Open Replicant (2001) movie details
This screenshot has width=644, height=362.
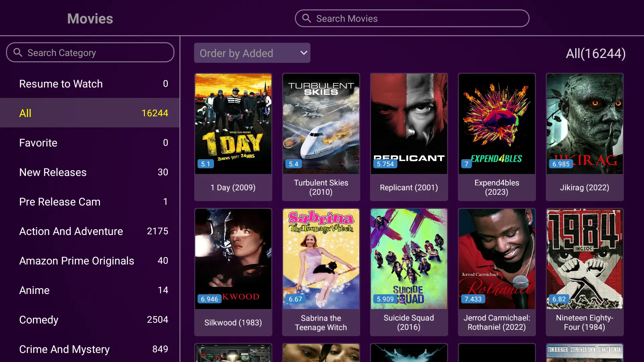(x=409, y=123)
